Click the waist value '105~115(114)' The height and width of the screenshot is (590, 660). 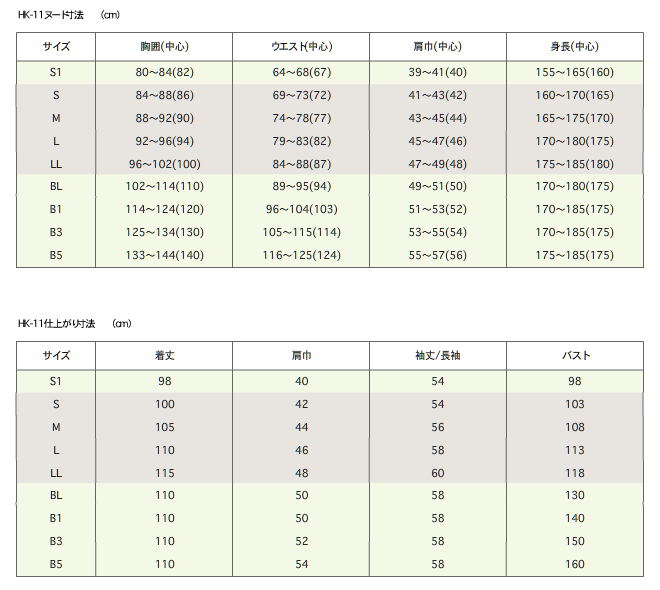click(x=302, y=232)
